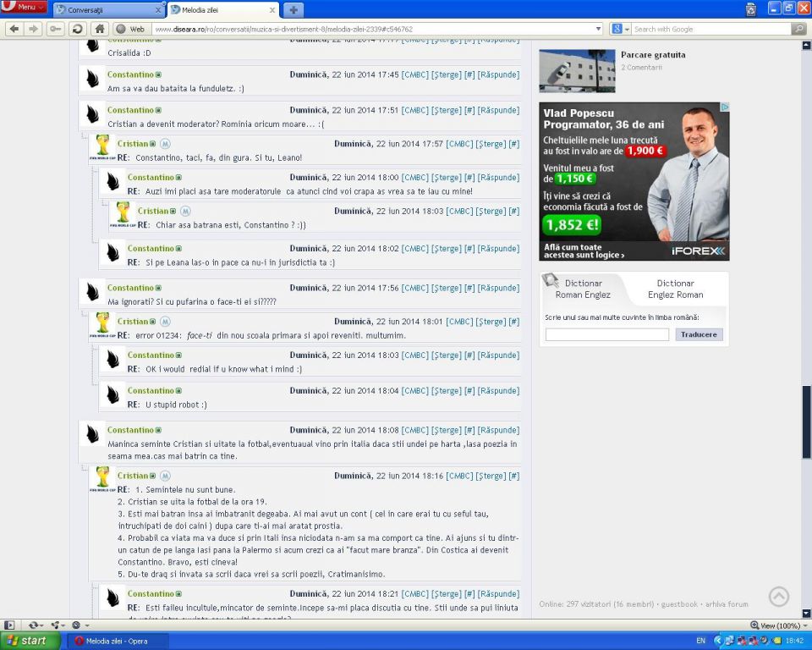
Task: Open a new tab with the plus button
Action: (294, 9)
